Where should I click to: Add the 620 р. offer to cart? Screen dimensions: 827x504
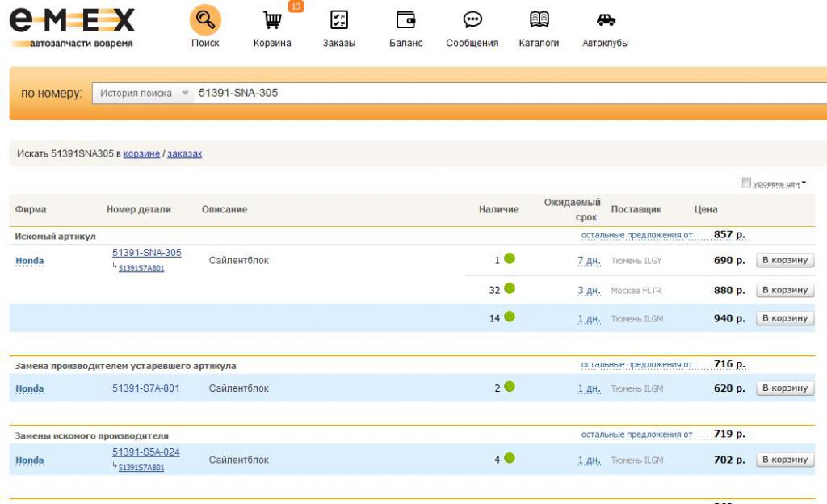tap(785, 388)
